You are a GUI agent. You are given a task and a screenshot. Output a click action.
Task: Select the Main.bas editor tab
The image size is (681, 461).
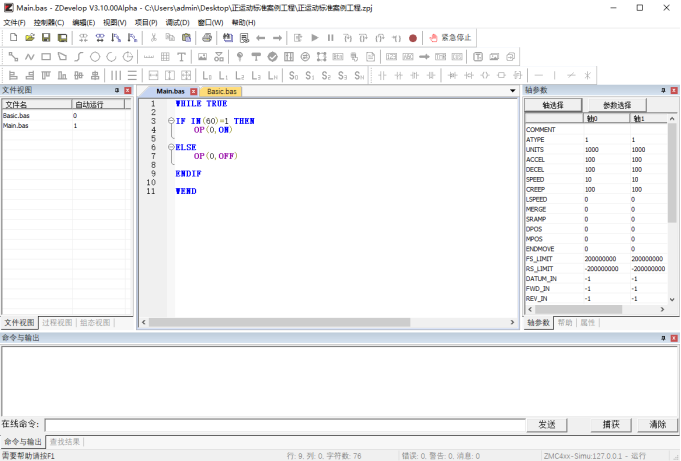(x=170, y=91)
